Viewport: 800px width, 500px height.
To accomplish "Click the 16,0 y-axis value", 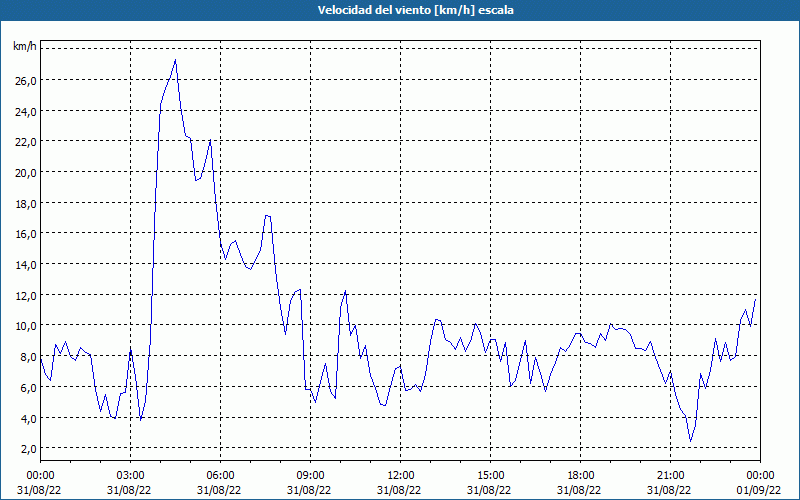I will [26, 234].
